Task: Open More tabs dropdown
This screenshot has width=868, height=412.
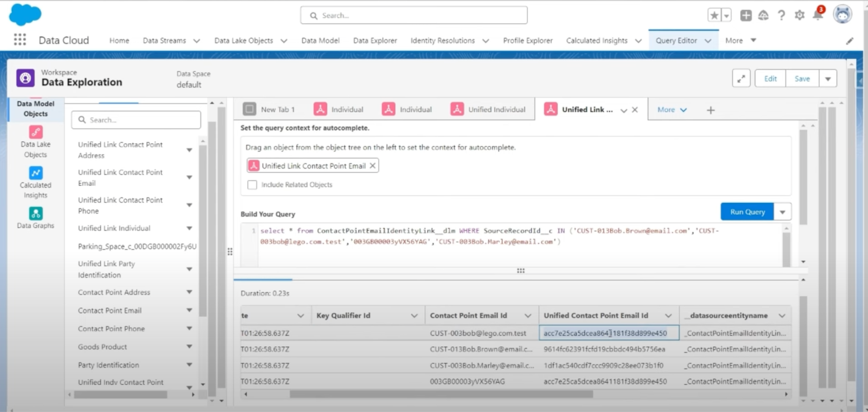Action: [x=672, y=110]
